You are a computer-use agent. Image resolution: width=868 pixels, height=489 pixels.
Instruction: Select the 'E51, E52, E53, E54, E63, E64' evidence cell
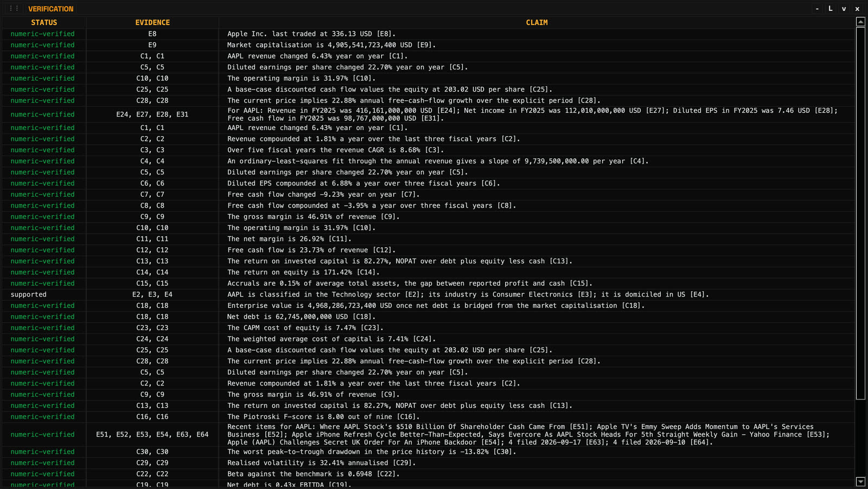coord(152,434)
